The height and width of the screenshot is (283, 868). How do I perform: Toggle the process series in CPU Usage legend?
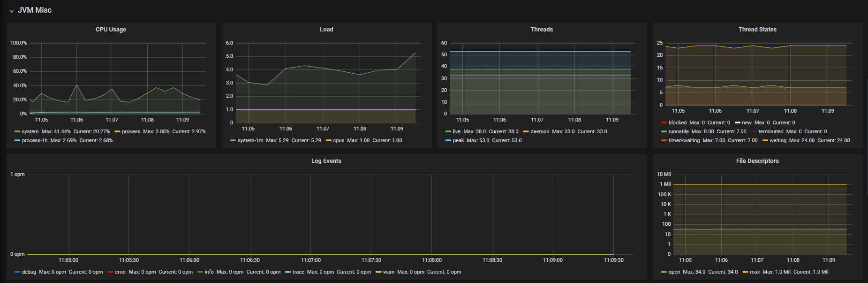click(x=131, y=131)
